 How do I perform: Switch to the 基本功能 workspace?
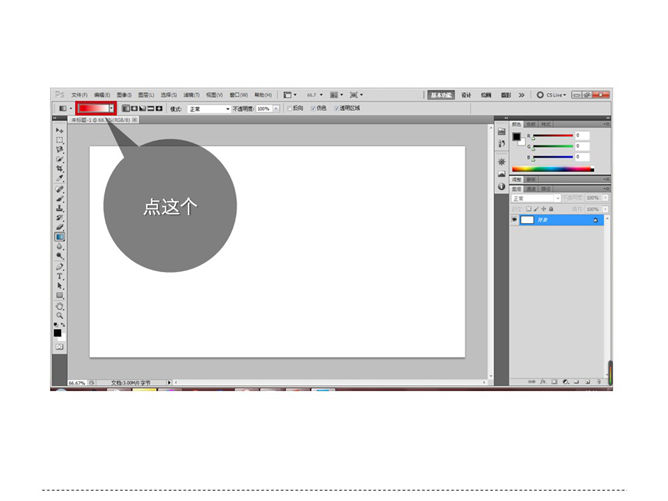pos(441,95)
